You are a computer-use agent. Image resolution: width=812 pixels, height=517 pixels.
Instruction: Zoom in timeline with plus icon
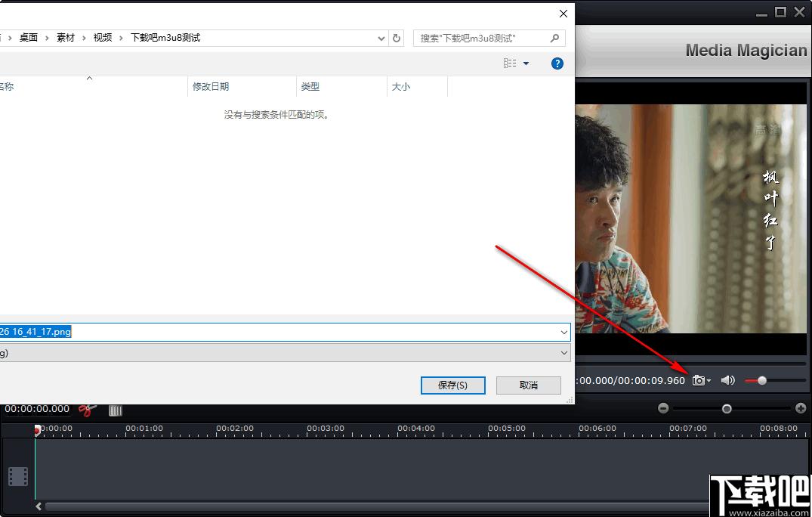click(x=801, y=408)
